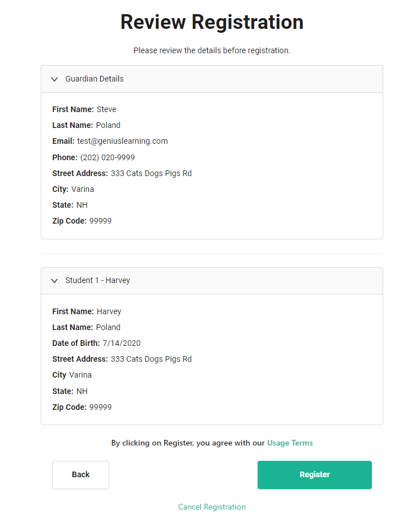Click the Review Registration page heading
Viewport: 420px width, 518px height.
click(212, 22)
